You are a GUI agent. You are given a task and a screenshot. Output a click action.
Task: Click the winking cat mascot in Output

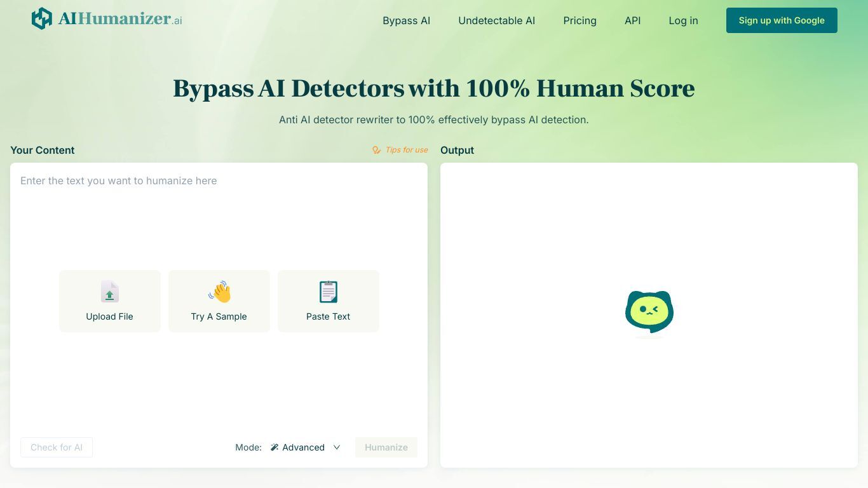(649, 312)
